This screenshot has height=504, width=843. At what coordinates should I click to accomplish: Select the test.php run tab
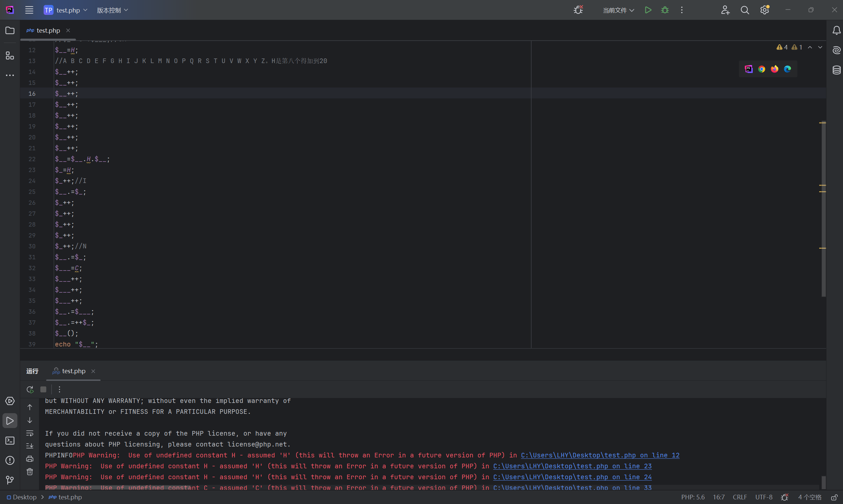[x=73, y=371]
